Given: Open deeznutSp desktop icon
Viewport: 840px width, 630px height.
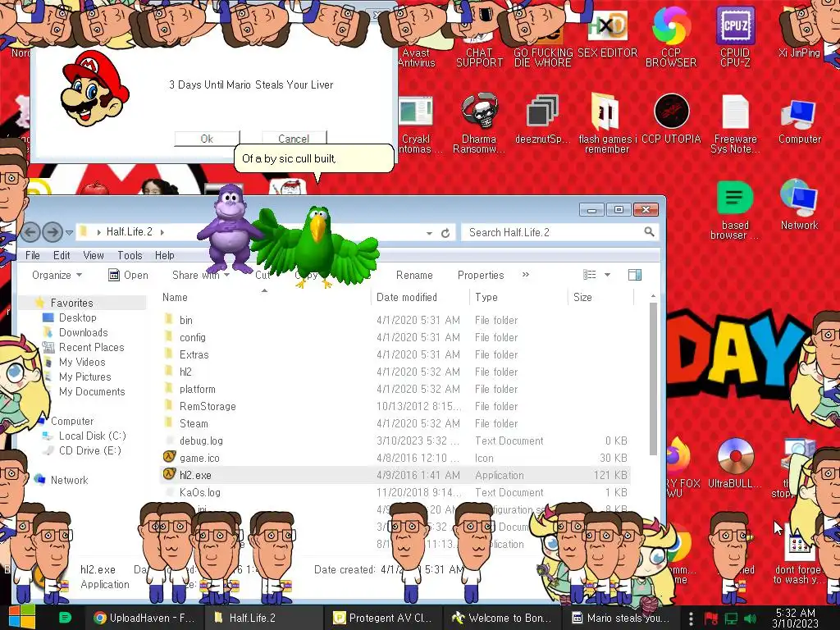Looking at the screenshot, I should [x=542, y=119].
